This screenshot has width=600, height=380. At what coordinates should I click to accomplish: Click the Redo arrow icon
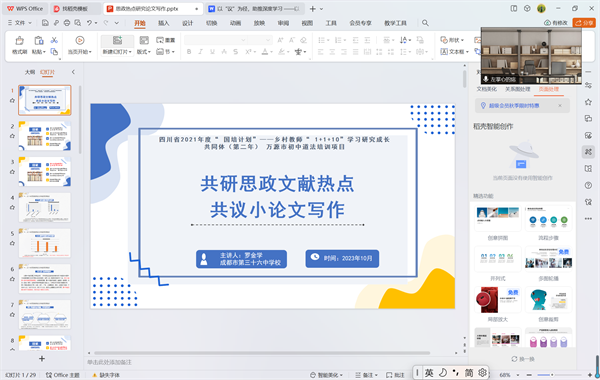point(106,23)
